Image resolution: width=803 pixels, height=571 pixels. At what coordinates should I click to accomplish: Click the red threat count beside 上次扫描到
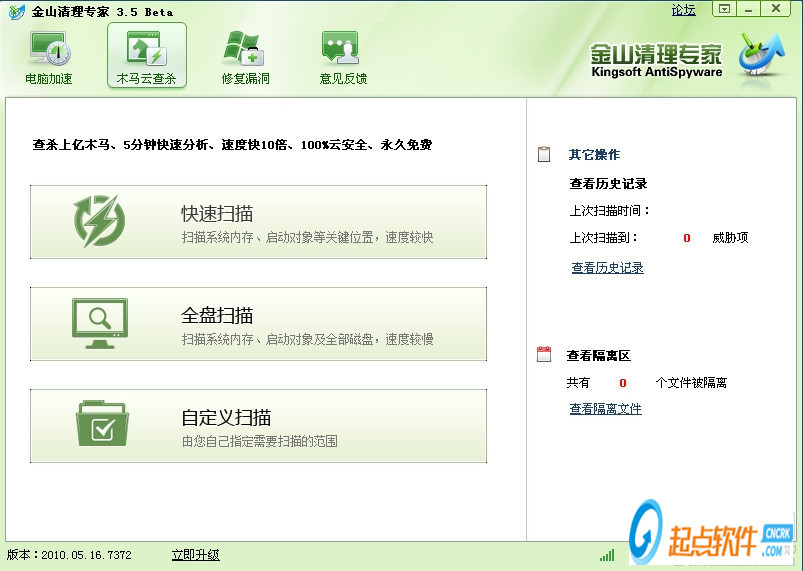click(x=687, y=238)
